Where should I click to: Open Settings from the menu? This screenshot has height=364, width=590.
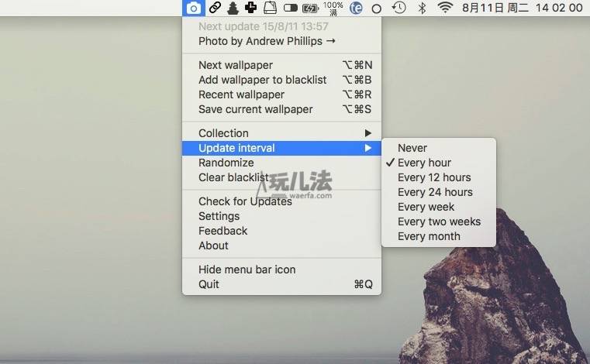coord(282,216)
